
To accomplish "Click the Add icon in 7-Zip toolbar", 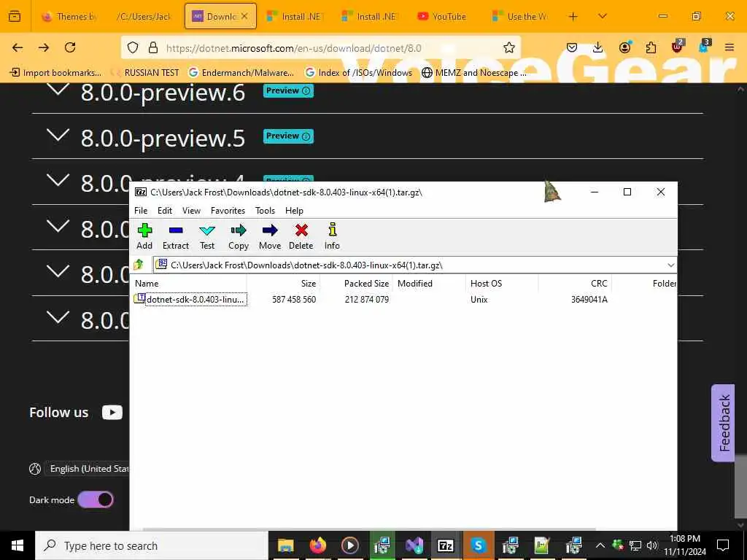I will coord(144,231).
